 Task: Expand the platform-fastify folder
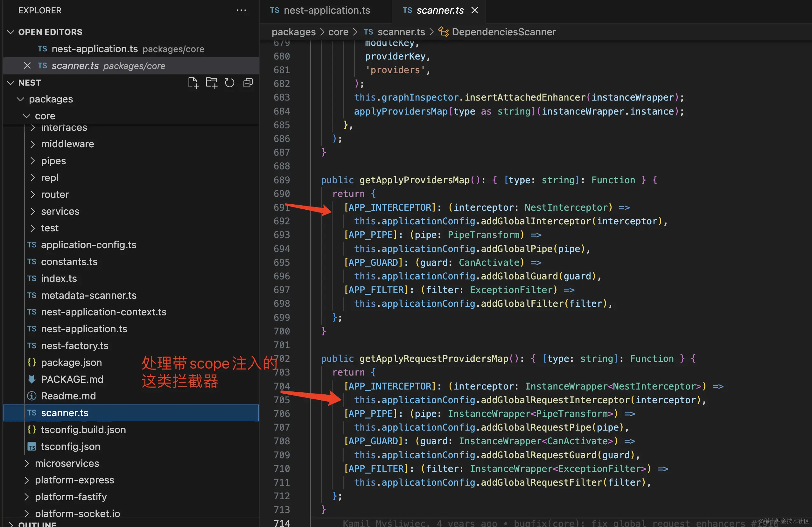click(x=27, y=497)
